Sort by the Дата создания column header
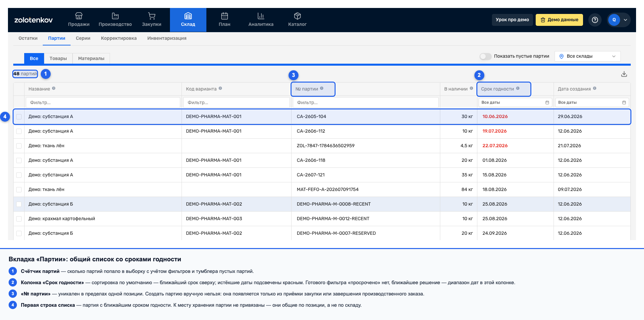The height and width of the screenshot is (320, 644). coord(574,89)
